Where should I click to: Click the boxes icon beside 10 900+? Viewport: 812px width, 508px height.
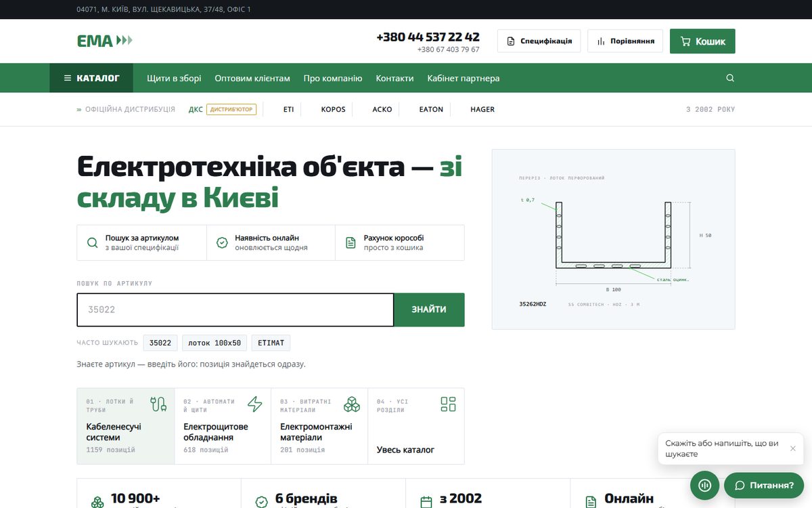98,502
